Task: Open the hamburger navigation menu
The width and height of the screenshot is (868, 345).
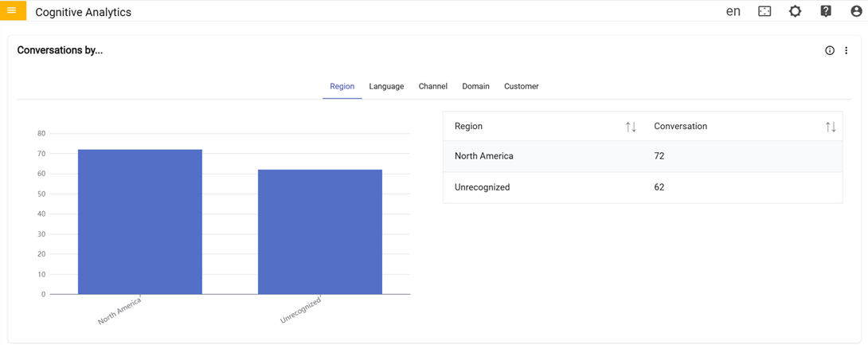Action: 12,10
